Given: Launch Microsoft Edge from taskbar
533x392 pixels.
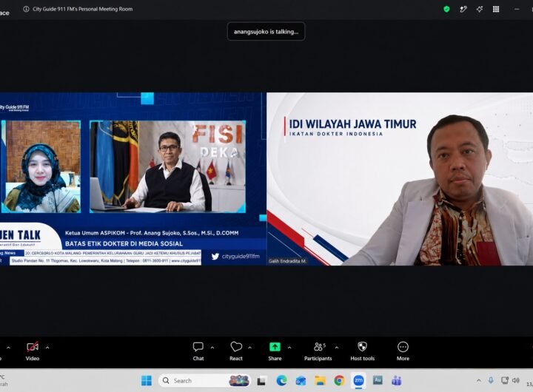Looking at the screenshot, I should tap(281, 381).
